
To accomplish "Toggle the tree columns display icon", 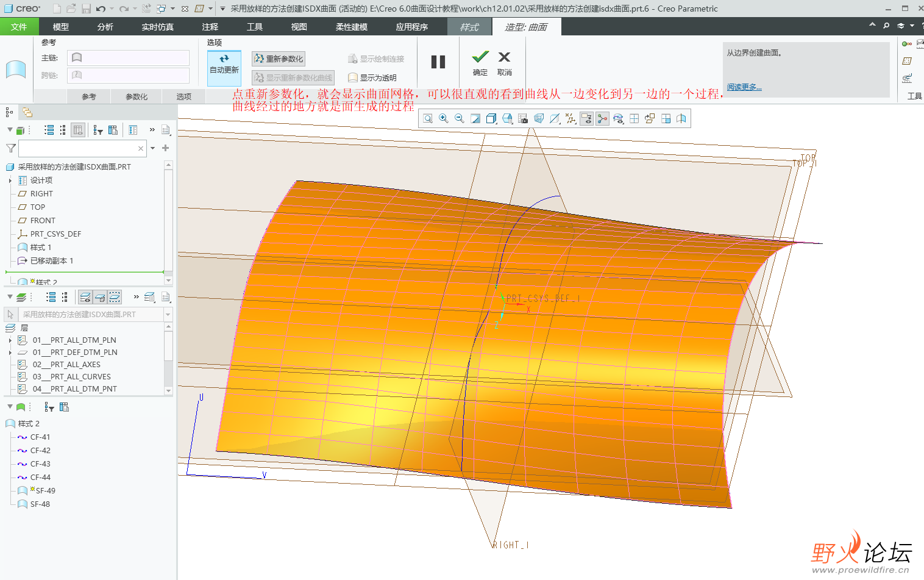I will click(78, 130).
